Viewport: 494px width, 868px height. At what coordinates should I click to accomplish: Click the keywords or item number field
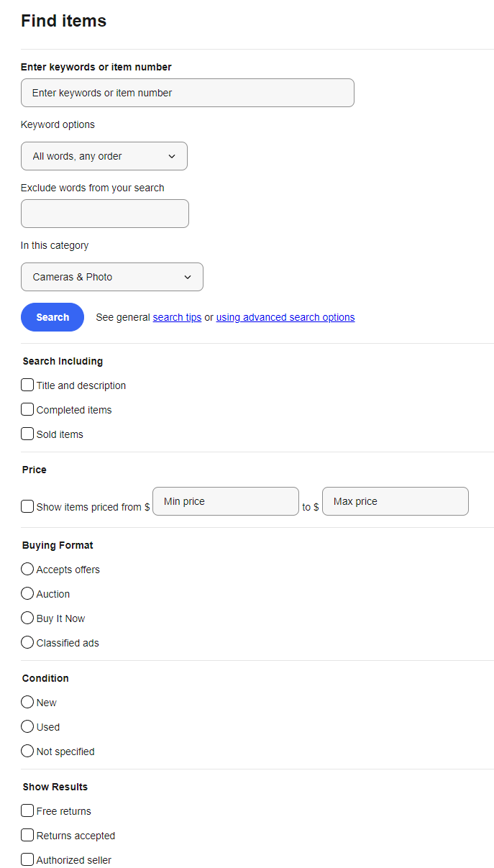tap(187, 93)
